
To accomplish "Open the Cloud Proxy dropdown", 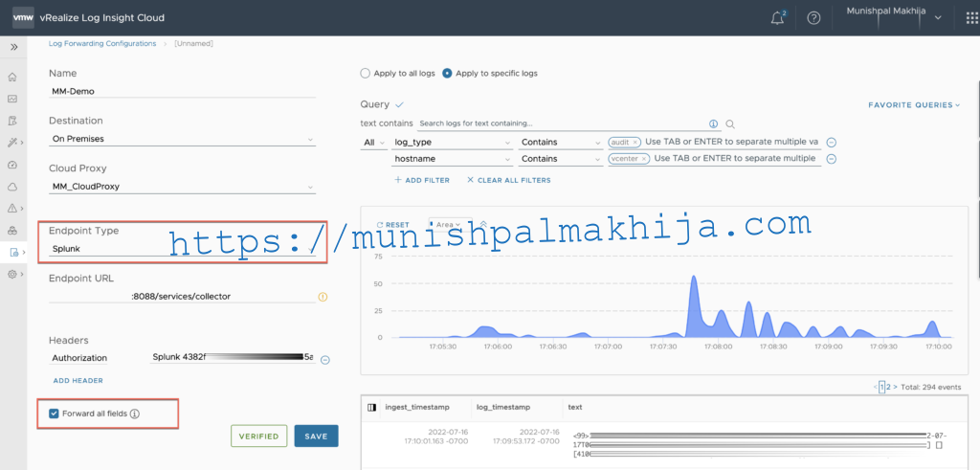I will tap(182, 187).
